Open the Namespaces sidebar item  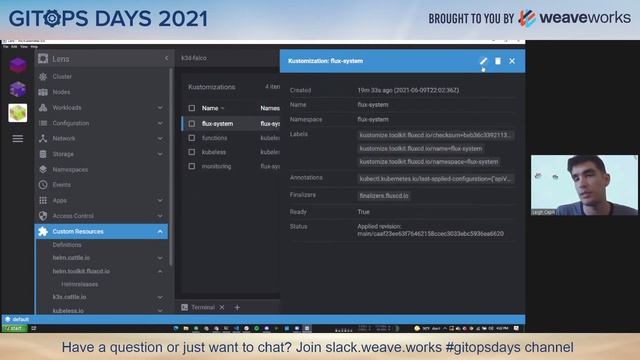[70, 169]
